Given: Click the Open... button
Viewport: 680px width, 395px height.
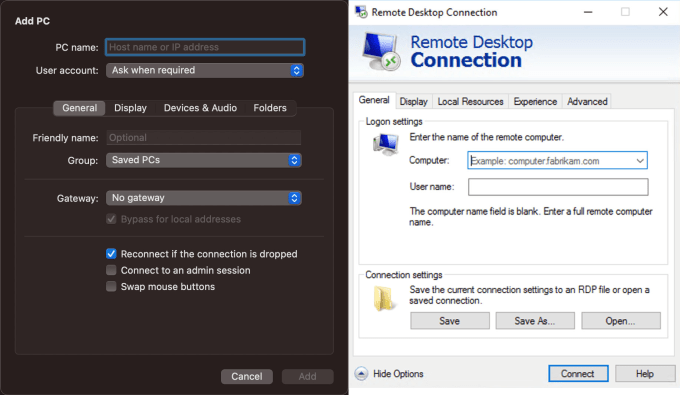Looking at the screenshot, I should click(x=621, y=321).
